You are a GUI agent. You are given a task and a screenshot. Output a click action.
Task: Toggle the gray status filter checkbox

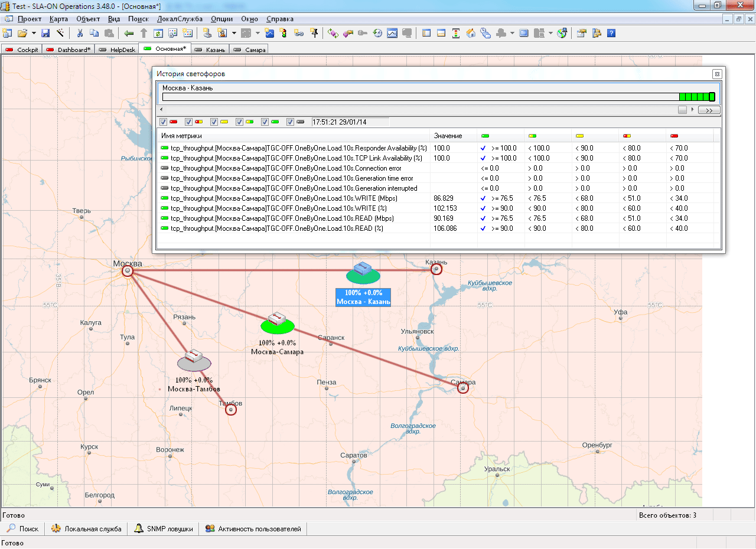pyautogui.click(x=291, y=122)
